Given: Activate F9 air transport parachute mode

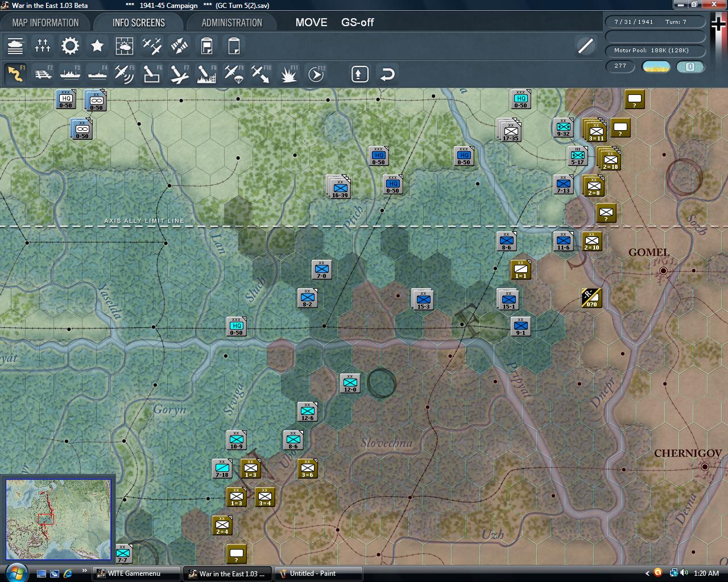Looking at the screenshot, I should click(x=234, y=74).
